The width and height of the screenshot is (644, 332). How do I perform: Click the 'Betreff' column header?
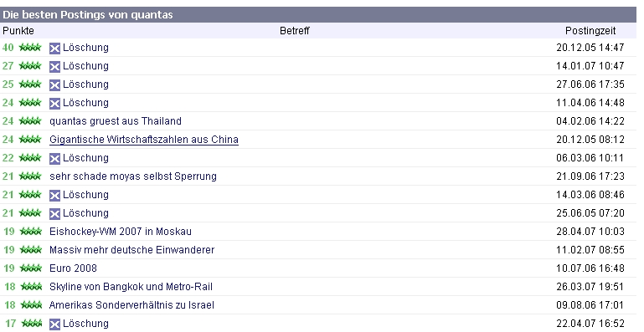pos(295,31)
